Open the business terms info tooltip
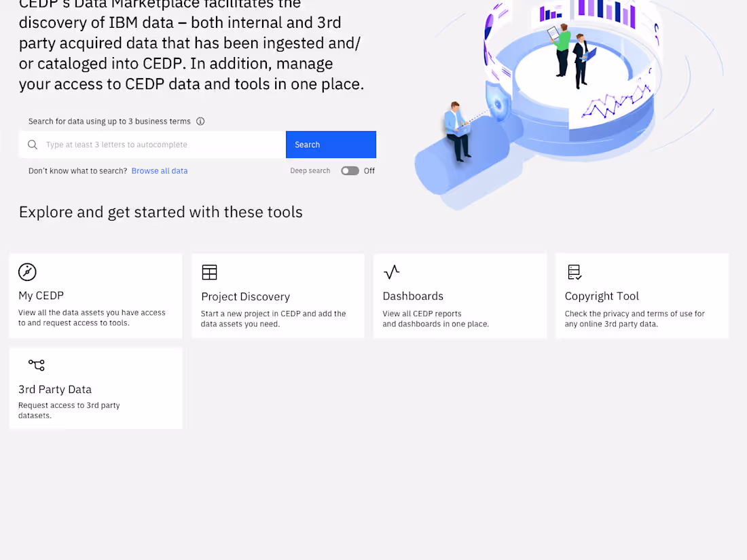Image resolution: width=747 pixels, height=560 pixels. [200, 122]
